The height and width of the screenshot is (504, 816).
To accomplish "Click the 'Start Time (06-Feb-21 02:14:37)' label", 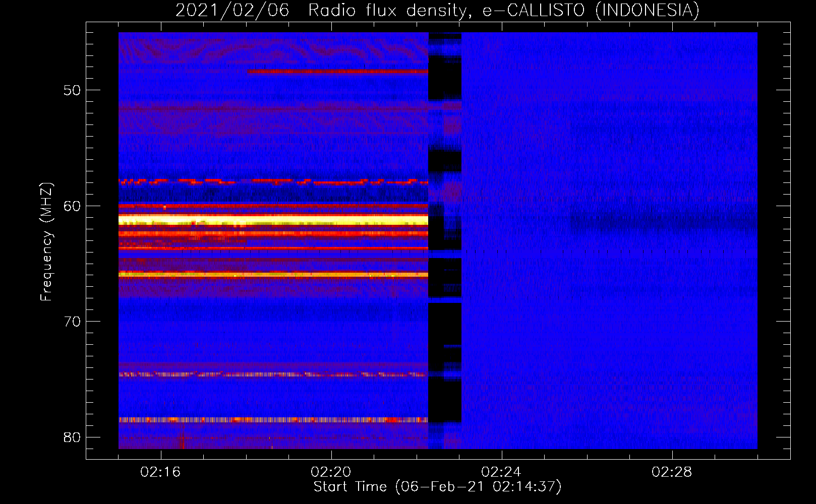I will click(437, 486).
